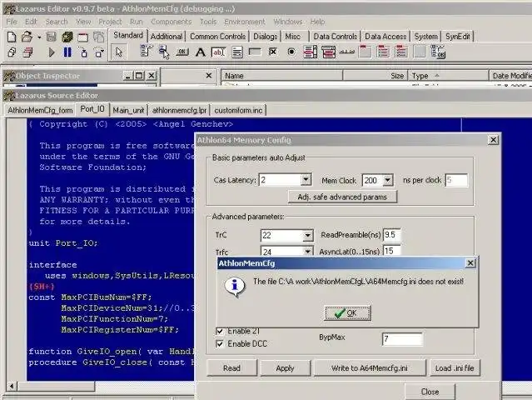This screenshot has height=400, width=532.
Task: Open the TrC dropdown
Action: point(308,235)
